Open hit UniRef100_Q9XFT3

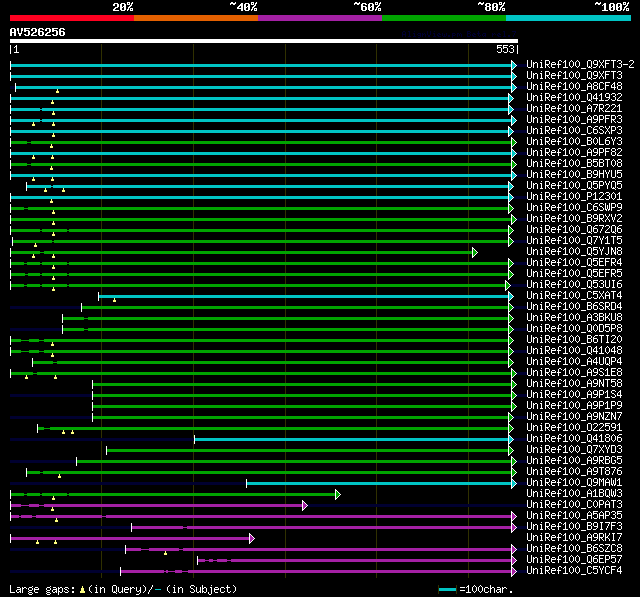(x=574, y=75)
